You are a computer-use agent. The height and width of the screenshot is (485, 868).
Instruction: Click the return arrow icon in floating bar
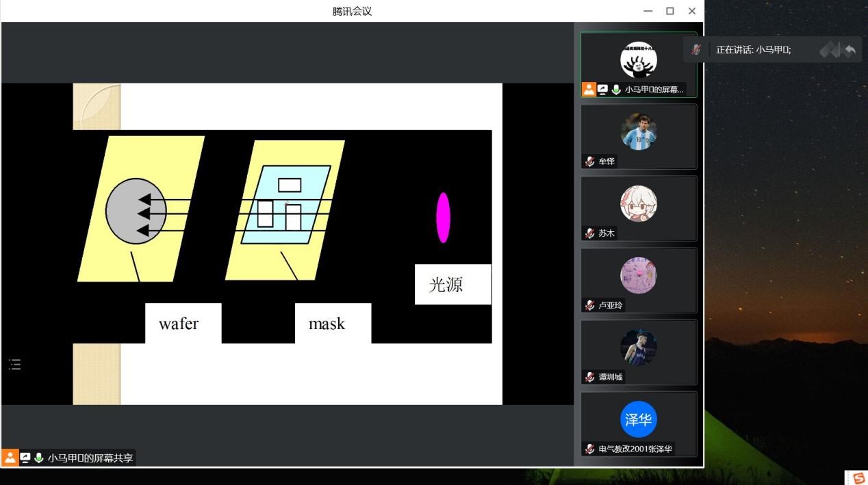point(850,49)
